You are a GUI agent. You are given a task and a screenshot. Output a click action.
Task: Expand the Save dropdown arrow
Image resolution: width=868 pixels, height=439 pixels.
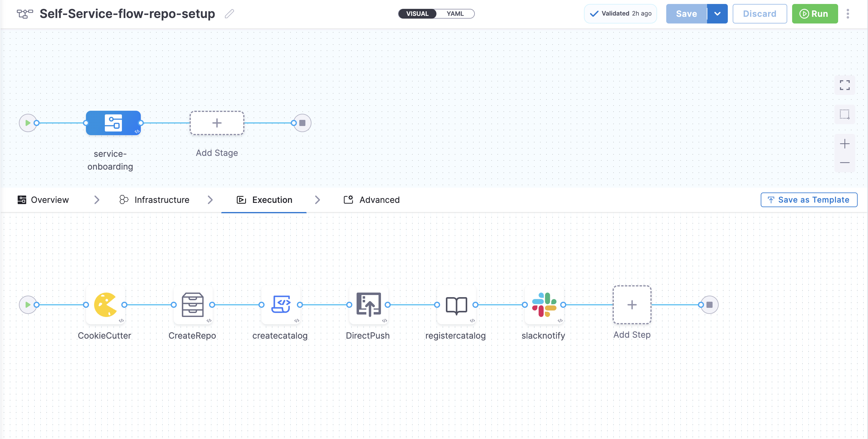(717, 14)
